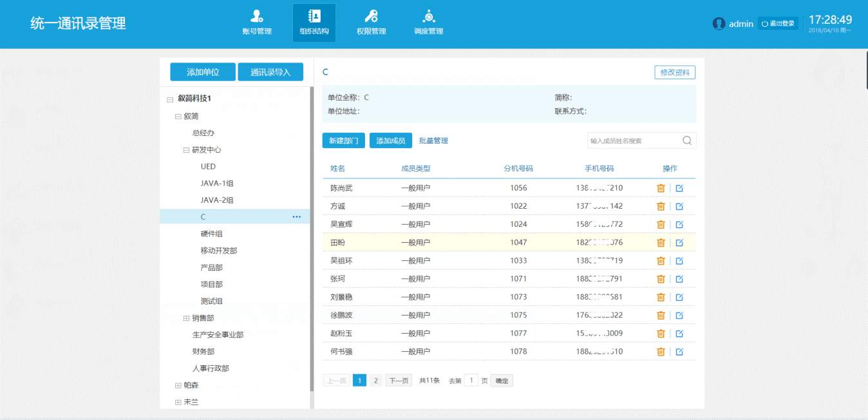The width and height of the screenshot is (868, 420).
Task: Open 账号管理 from top navigation
Action: coord(257,23)
